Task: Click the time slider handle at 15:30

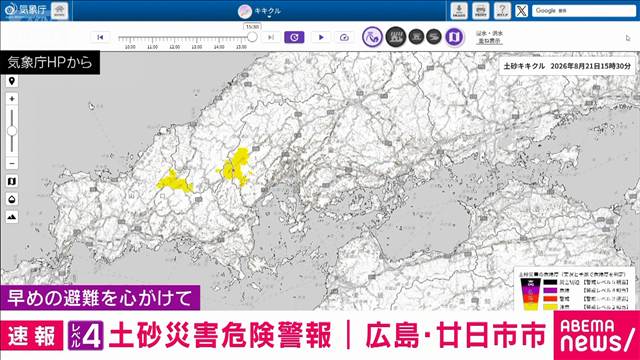Action: coord(252,37)
